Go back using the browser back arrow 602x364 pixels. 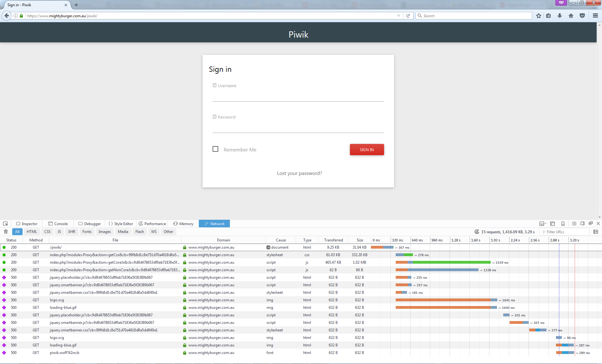[7, 16]
